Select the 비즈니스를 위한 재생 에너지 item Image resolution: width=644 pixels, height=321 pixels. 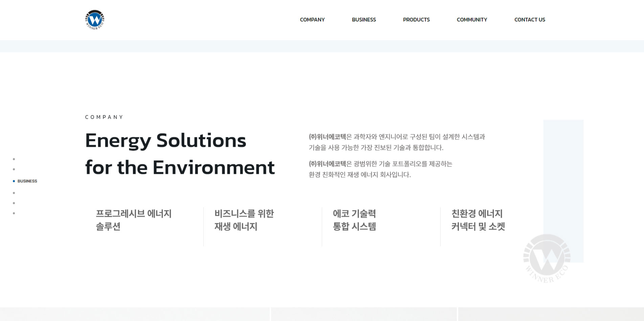tap(244, 220)
